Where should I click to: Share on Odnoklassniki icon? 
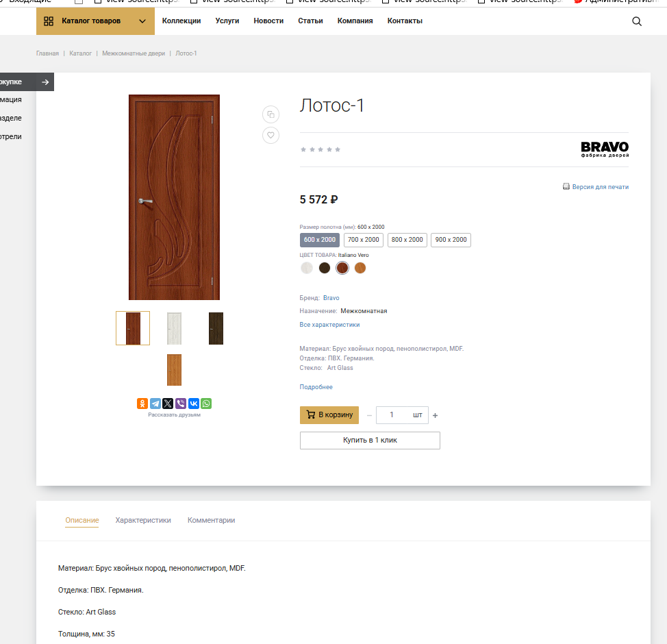coord(142,404)
